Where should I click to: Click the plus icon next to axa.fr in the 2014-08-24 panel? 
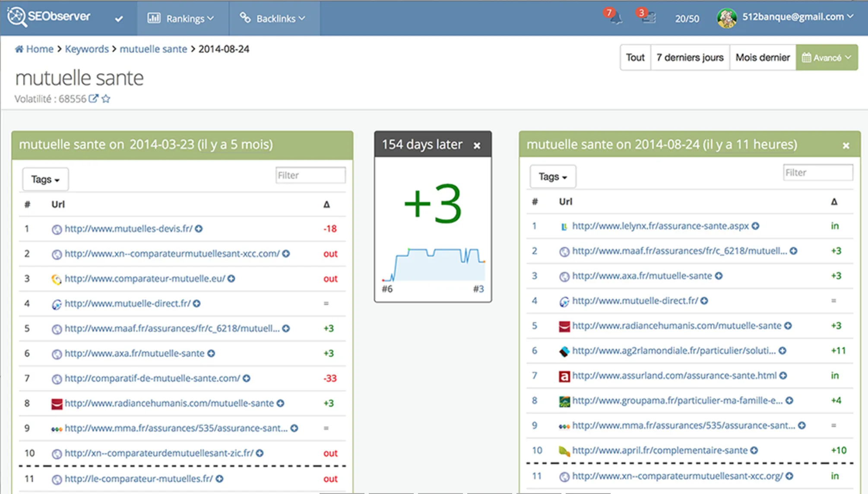coord(719,276)
